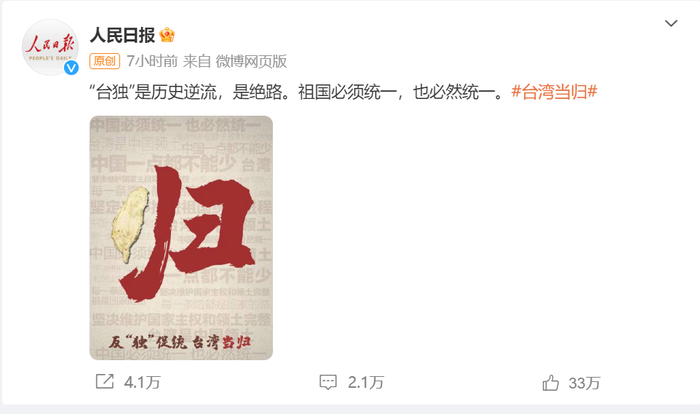
Task: Open the #台湾当归# hashtag topic
Action: (554, 92)
